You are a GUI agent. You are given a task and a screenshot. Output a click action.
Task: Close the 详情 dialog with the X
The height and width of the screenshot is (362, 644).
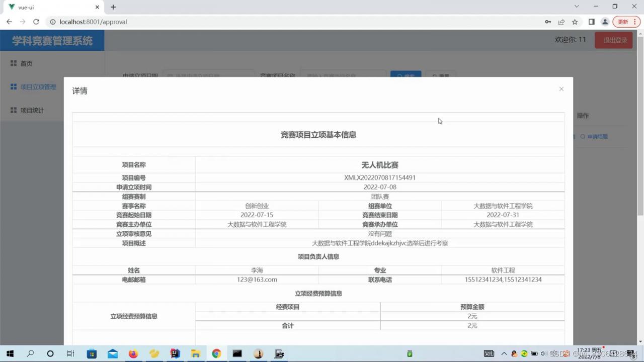click(x=561, y=89)
